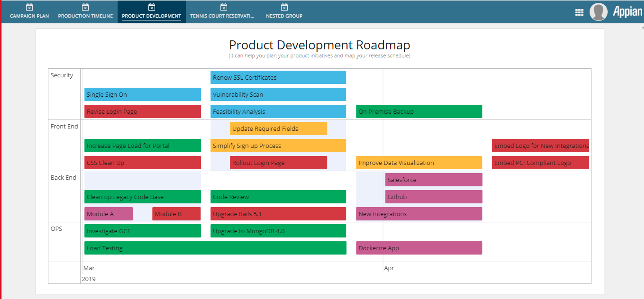The image size is (644, 299).
Task: Click the Product Development calendar icon
Action: (151, 7)
